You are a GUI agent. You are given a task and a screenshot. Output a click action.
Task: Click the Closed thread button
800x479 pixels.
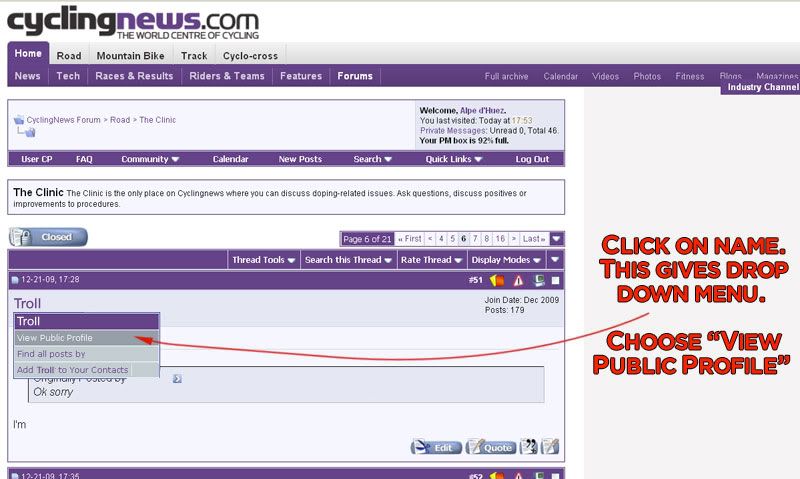48,237
